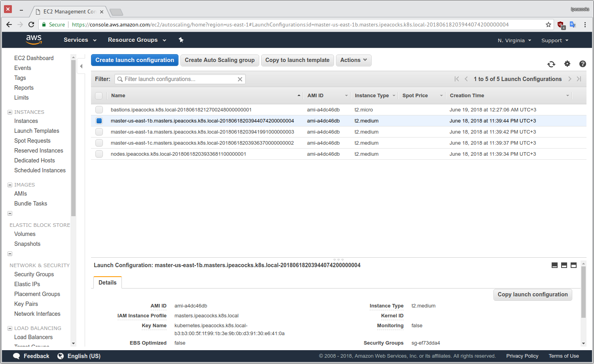Open the Support dropdown menu
This screenshot has height=364, width=594.
[555, 40]
